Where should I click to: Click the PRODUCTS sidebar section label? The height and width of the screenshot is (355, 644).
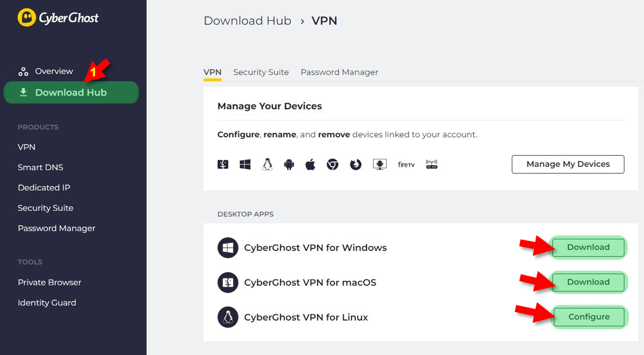click(38, 127)
